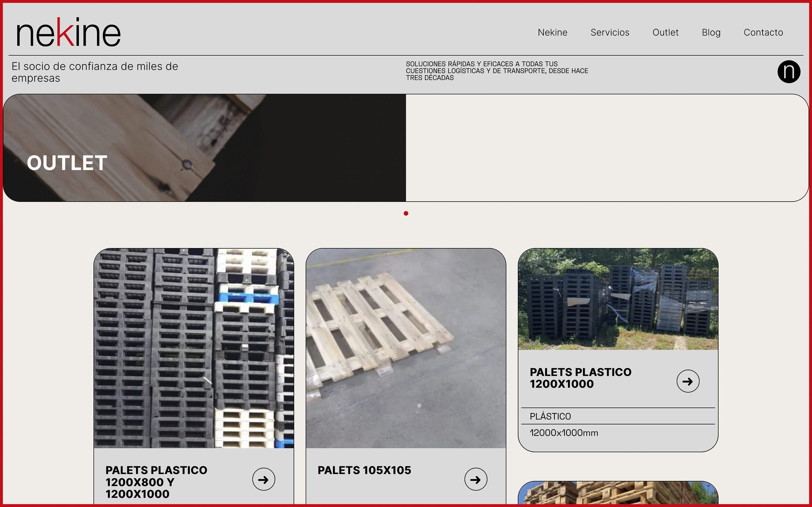Click the 'SOLUCIONES RÁPIDAS Y EFICACES' text
The image size is (812, 507).
[x=497, y=71]
